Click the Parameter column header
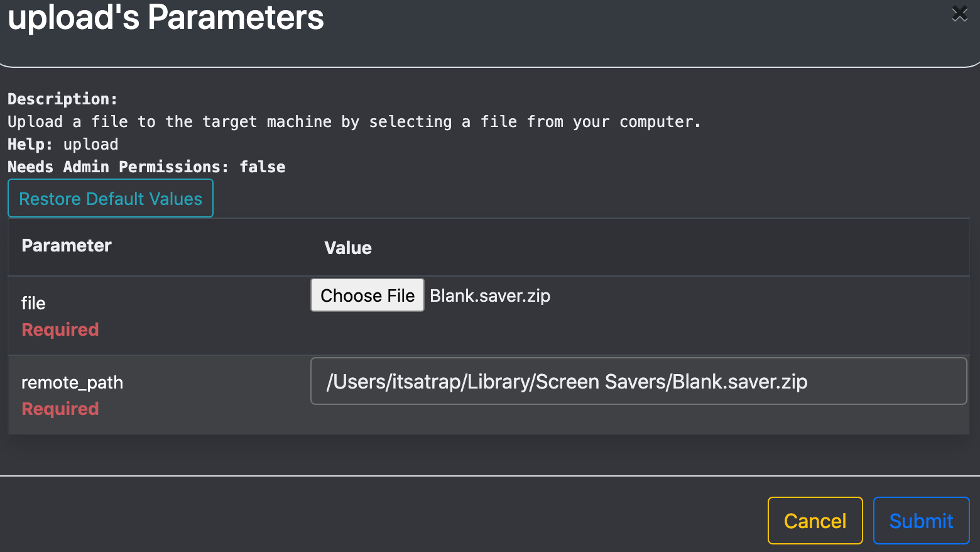The image size is (980, 552). (66, 246)
